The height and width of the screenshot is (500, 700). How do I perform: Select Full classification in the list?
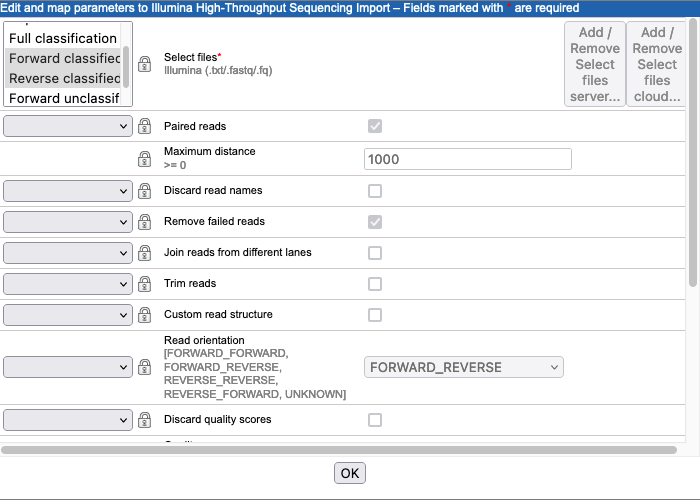tap(63, 38)
